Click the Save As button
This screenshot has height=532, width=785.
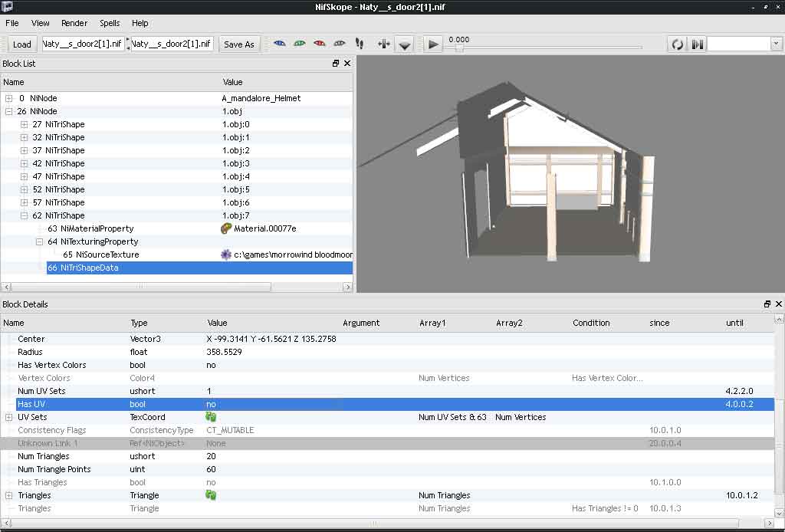tap(238, 44)
